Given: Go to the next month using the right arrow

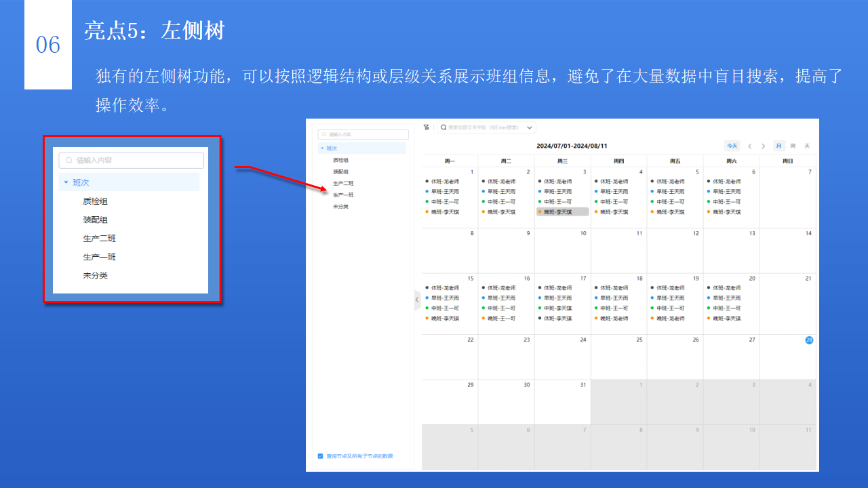Looking at the screenshot, I should coord(763,146).
